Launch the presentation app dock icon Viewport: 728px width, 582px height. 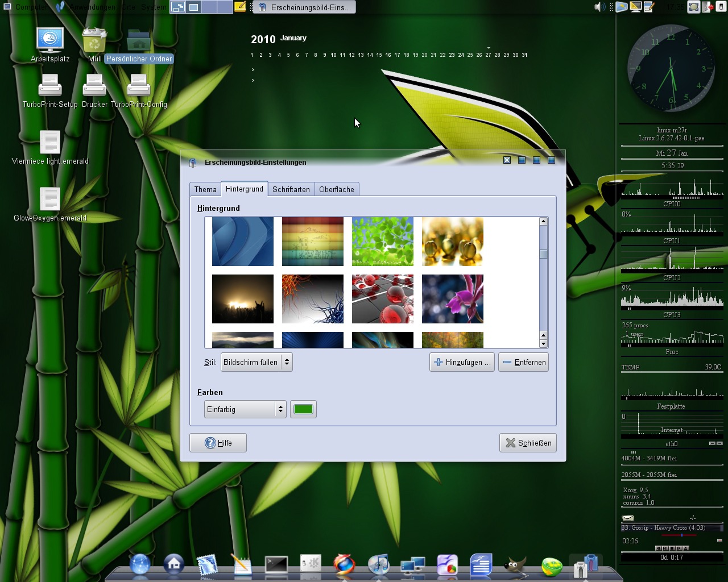pyautogui.click(x=447, y=565)
